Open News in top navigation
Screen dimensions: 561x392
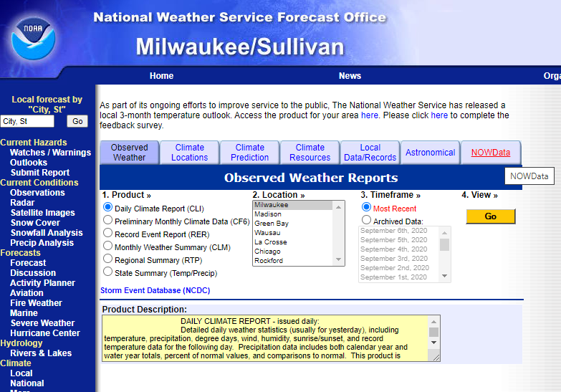(350, 76)
